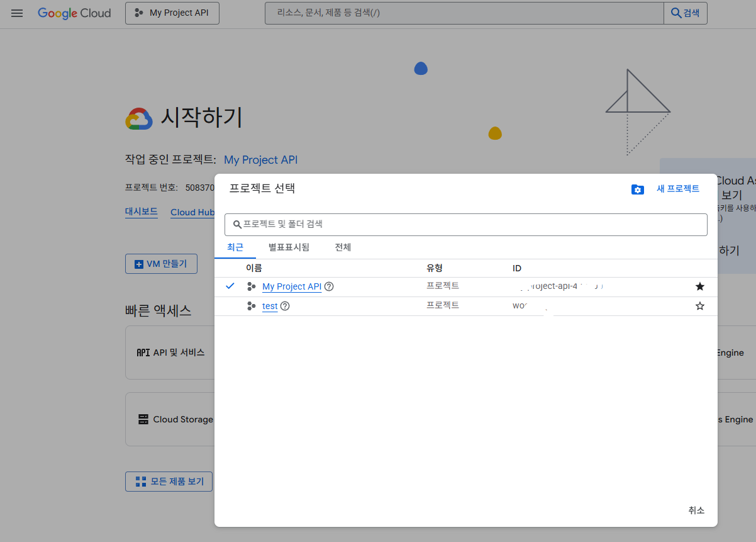
Task: Open the My Project API project link
Action: (x=292, y=286)
